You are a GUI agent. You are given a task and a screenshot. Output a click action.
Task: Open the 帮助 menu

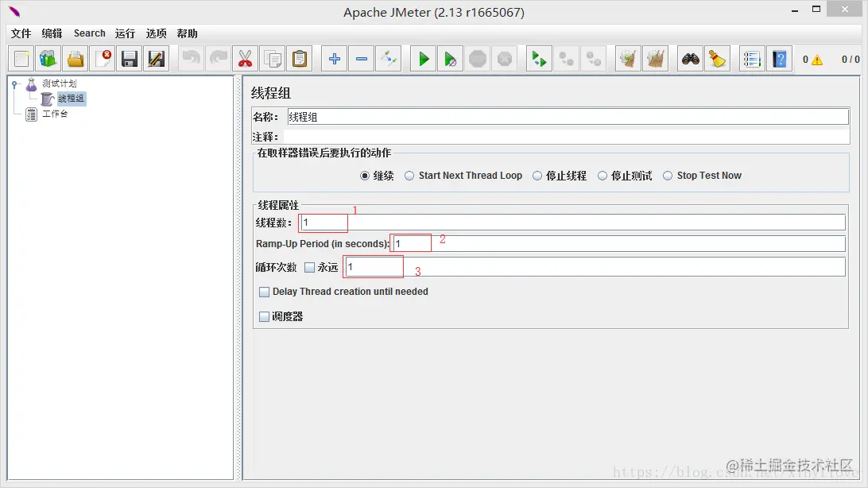point(187,33)
